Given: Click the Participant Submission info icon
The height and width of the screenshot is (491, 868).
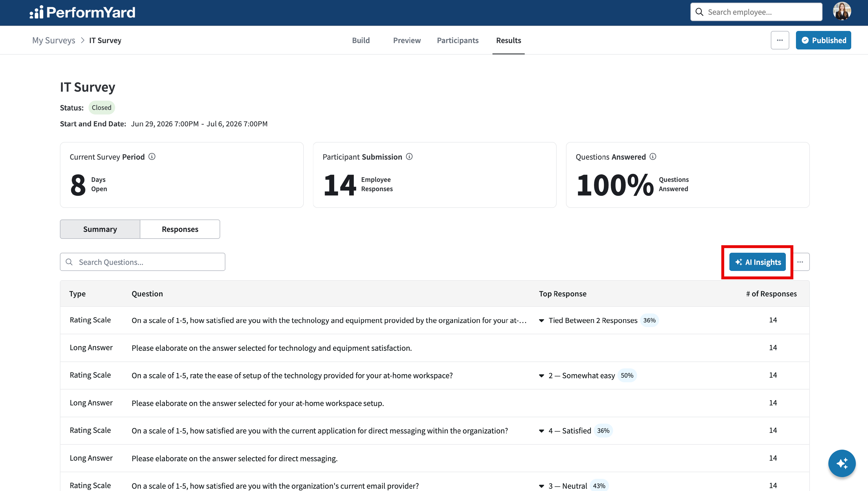Looking at the screenshot, I should [x=409, y=156].
